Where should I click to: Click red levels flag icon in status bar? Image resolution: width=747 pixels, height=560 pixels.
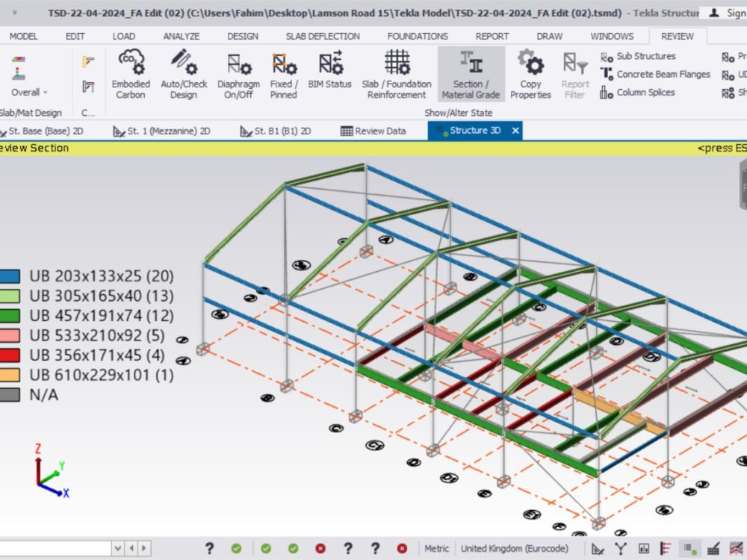pos(666,549)
